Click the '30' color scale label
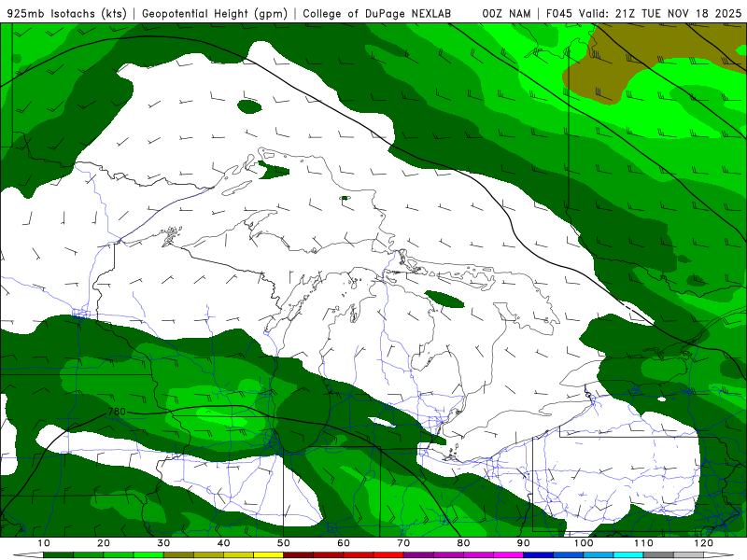This screenshot has width=747, height=560. tap(163, 543)
